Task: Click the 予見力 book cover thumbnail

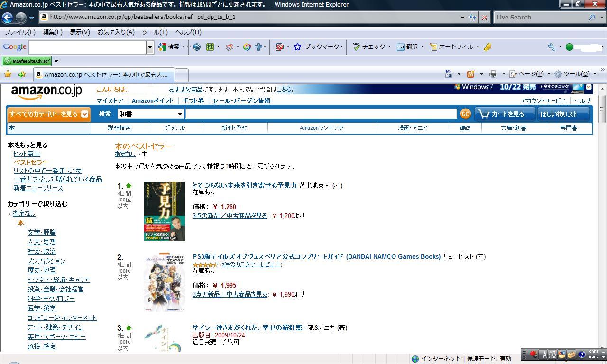Action: 165,211
